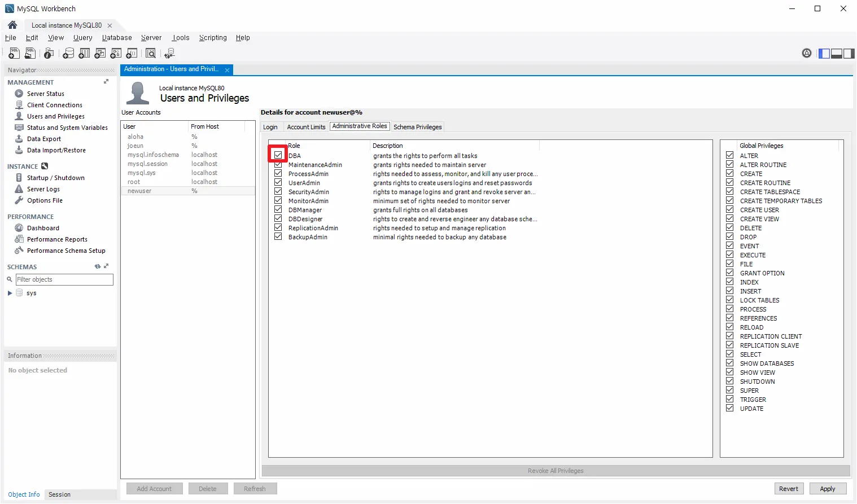The height and width of the screenshot is (504, 857).
Task: Open Data Export in Navigator
Action: coord(44,139)
